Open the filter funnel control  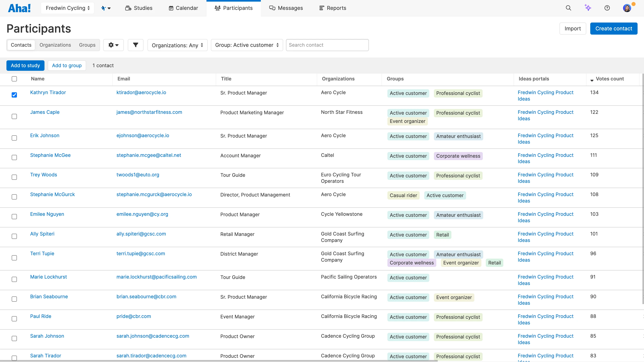[135, 45]
